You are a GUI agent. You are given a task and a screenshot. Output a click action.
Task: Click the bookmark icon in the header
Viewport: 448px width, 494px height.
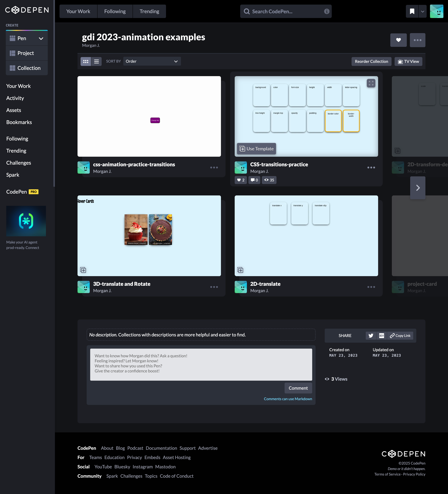pyautogui.click(x=412, y=11)
